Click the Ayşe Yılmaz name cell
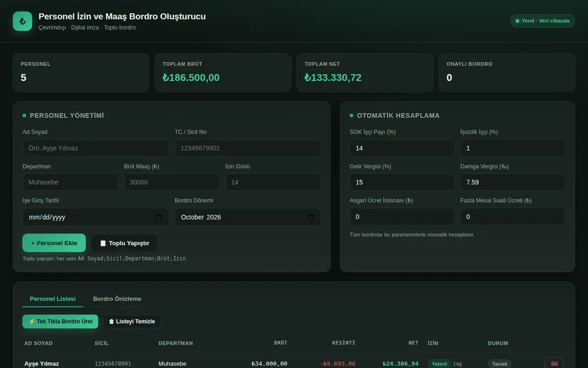 [42, 364]
